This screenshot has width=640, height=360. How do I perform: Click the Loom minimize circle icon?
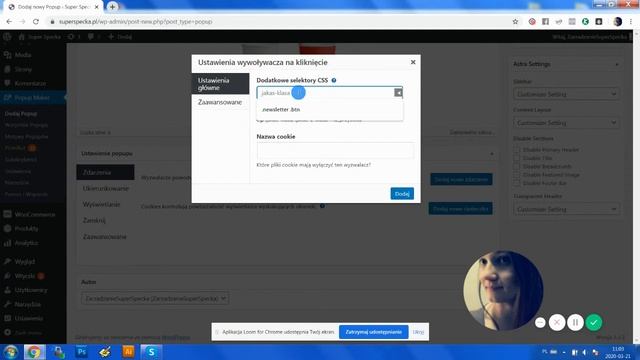click(x=540, y=322)
